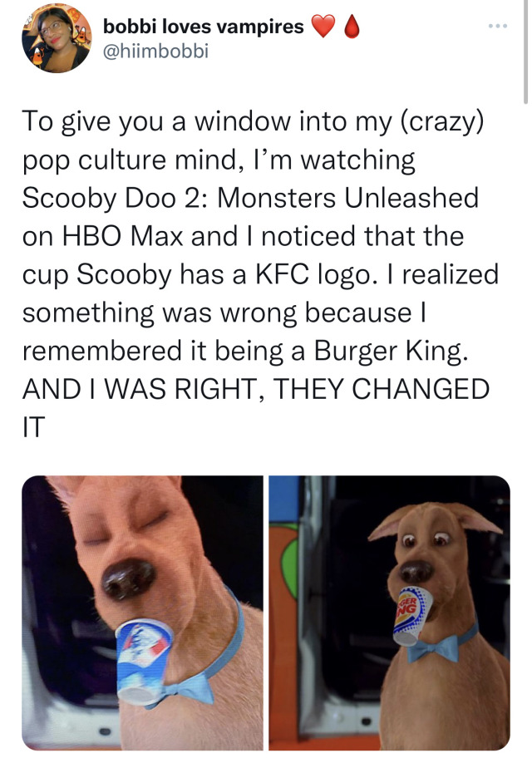
Task: Click the blood drop emoji beside the name
Action: pyautogui.click(x=352, y=27)
